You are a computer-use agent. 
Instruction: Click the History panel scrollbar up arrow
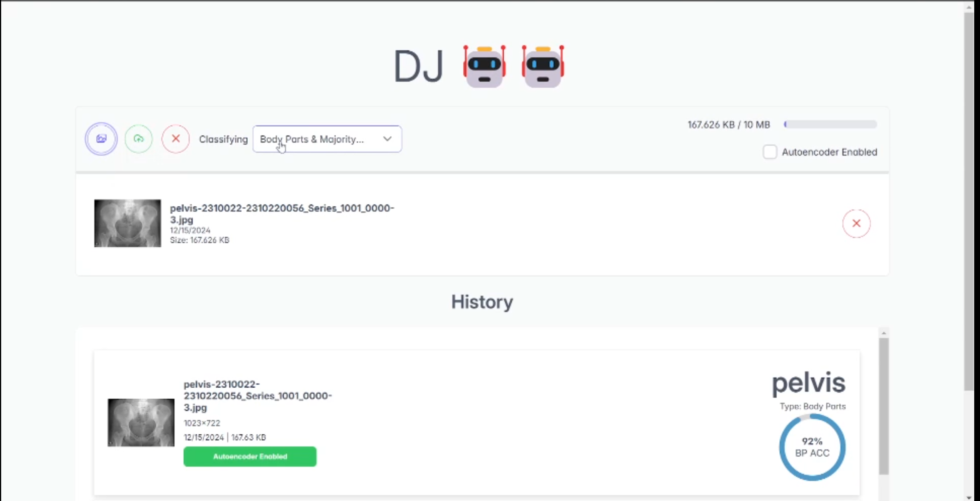pyautogui.click(x=884, y=333)
